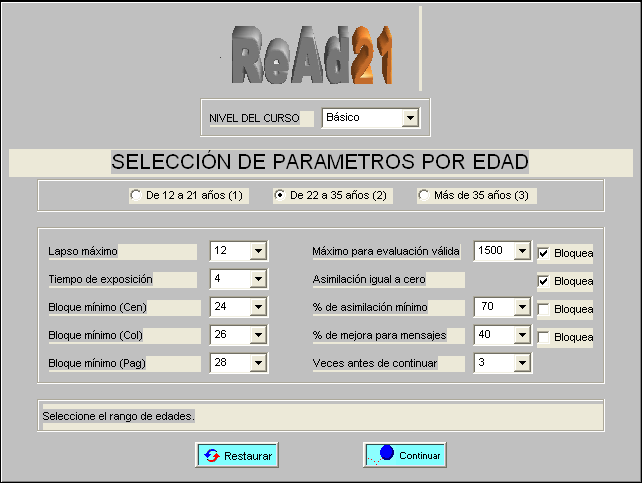Screen dimensions: 642x483
Task: Click the 'Veces antes de continuar' label
Action: point(375,363)
